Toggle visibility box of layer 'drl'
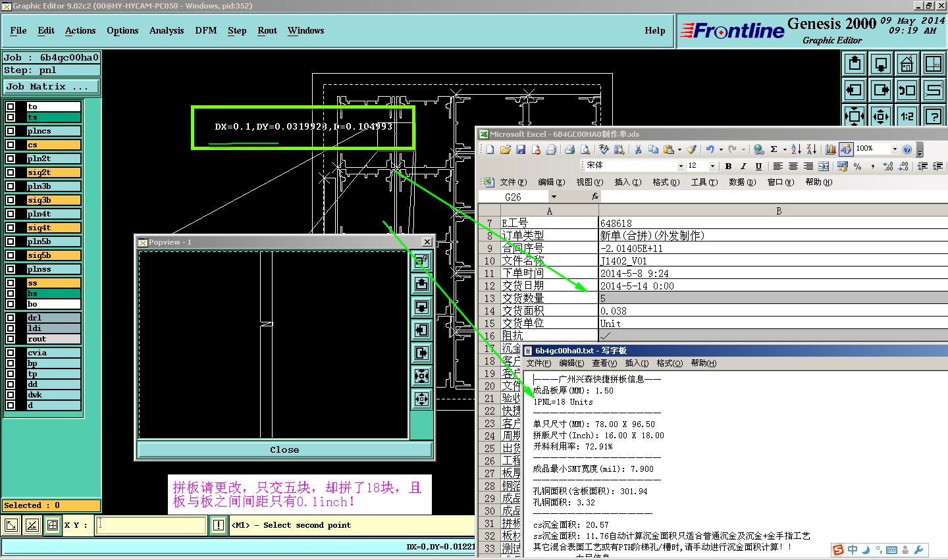This screenshot has height=560, width=948. pos(11,318)
